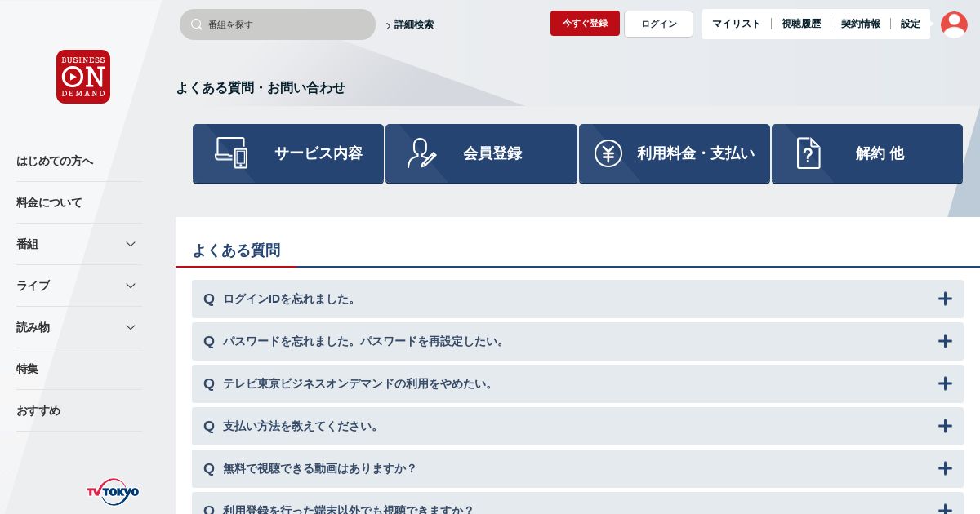
Task: Click the Business On Demand logo
Action: point(83,77)
